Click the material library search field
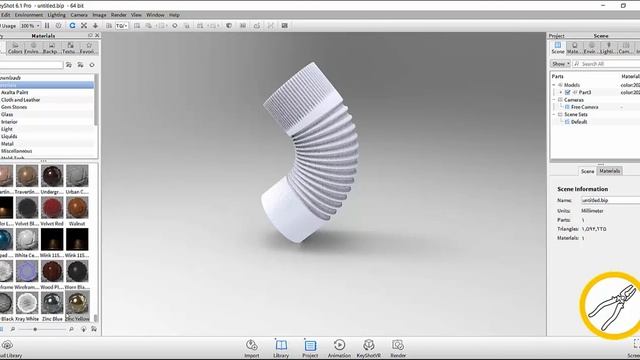 coord(31,65)
